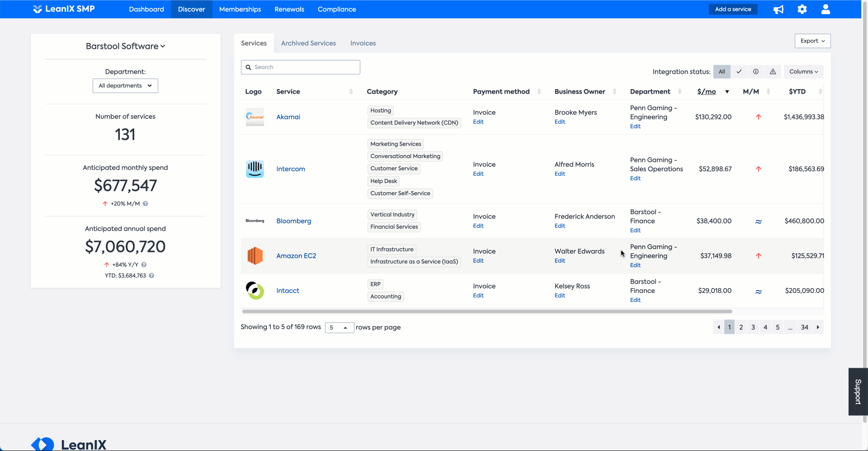
Task: Edit Brooke Myers business owner
Action: click(x=560, y=122)
